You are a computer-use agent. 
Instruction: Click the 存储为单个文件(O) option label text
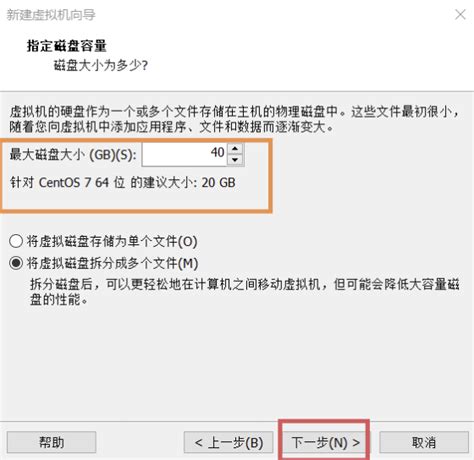tap(112, 241)
